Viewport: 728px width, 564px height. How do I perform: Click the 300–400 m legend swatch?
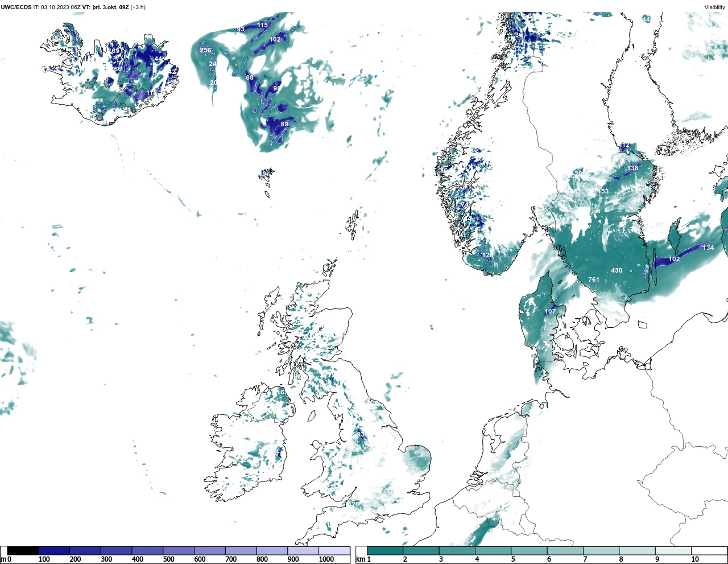[x=117, y=550]
